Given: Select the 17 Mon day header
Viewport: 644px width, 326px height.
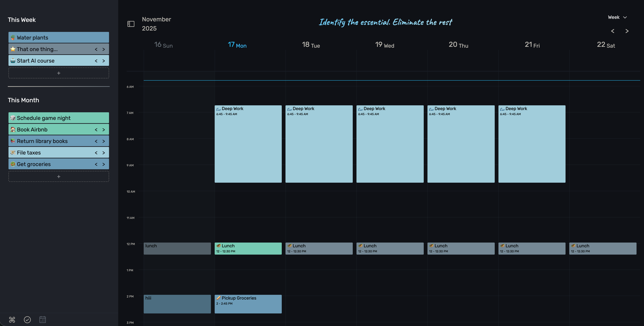Looking at the screenshot, I should point(237,45).
